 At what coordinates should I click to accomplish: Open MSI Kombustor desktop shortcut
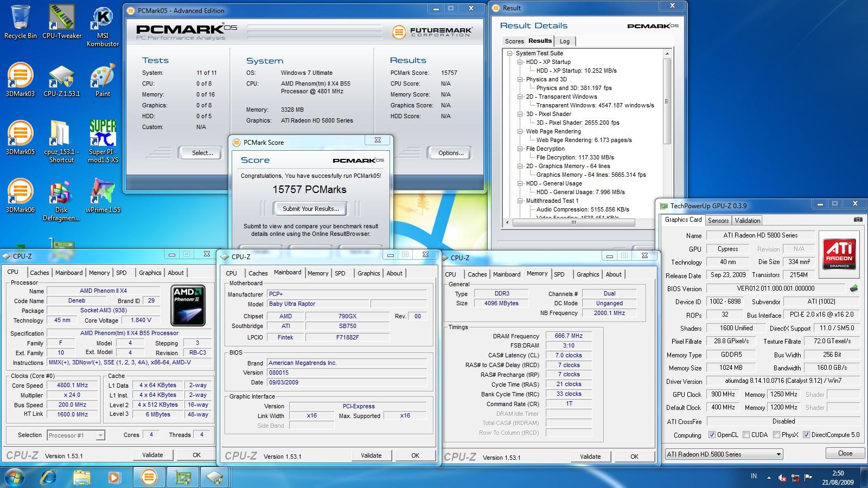point(103,26)
